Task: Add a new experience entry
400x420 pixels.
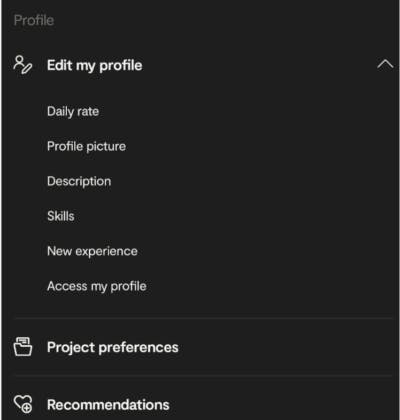Action: [x=92, y=251]
